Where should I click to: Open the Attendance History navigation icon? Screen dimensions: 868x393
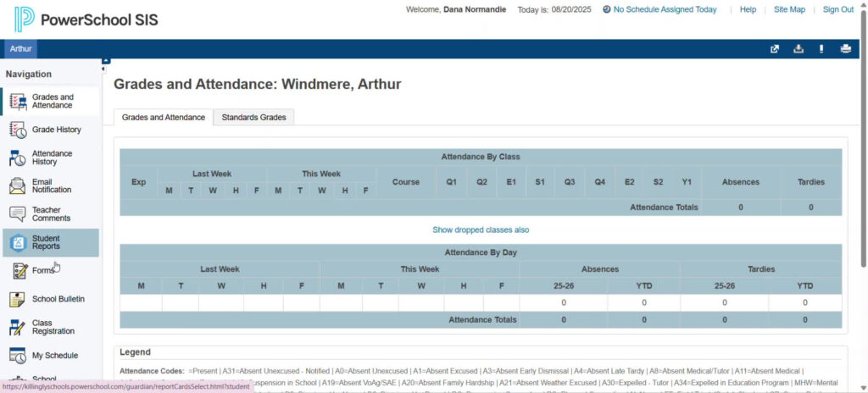tap(18, 158)
